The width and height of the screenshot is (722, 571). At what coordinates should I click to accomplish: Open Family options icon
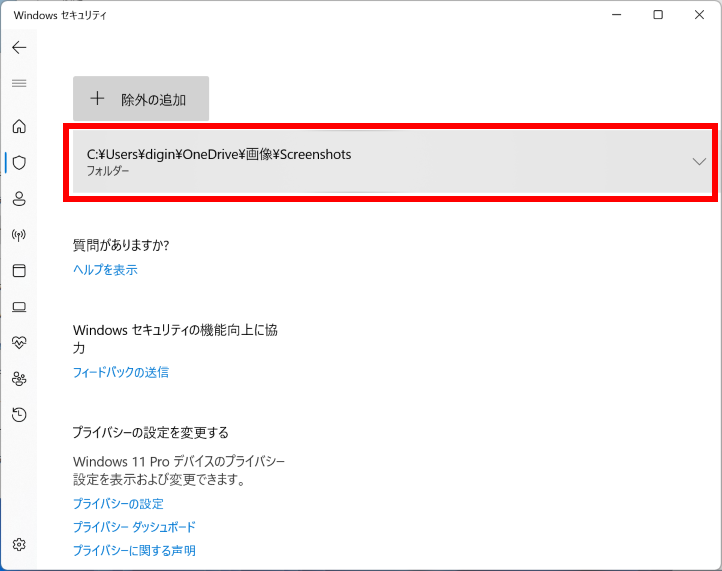19,379
